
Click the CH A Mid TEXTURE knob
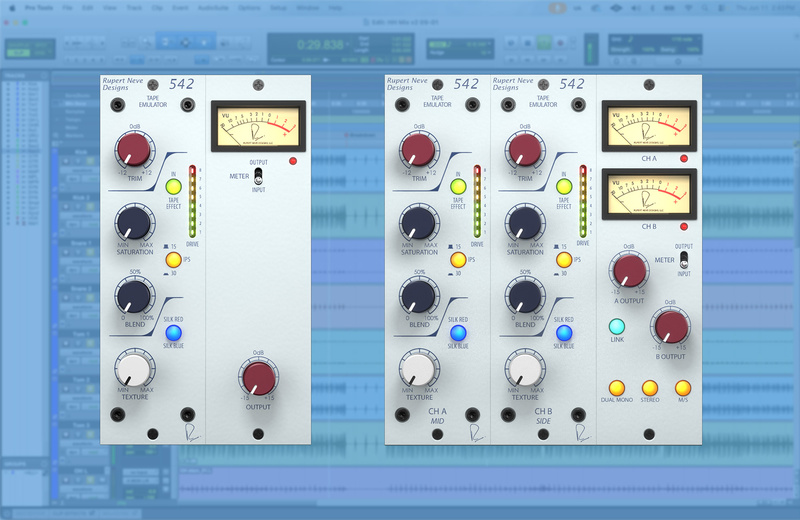(419, 369)
